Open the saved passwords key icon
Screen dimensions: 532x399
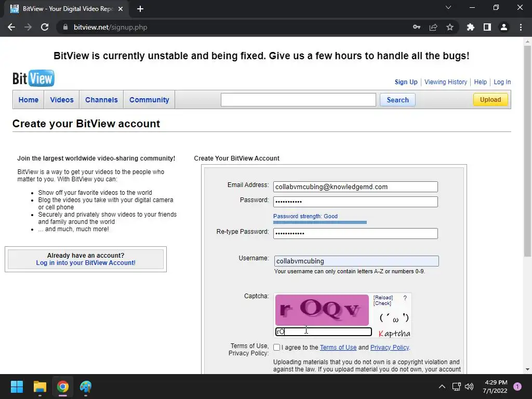point(417,27)
